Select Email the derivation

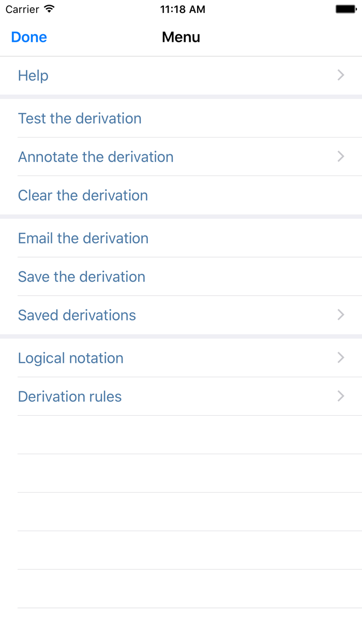pos(83,238)
